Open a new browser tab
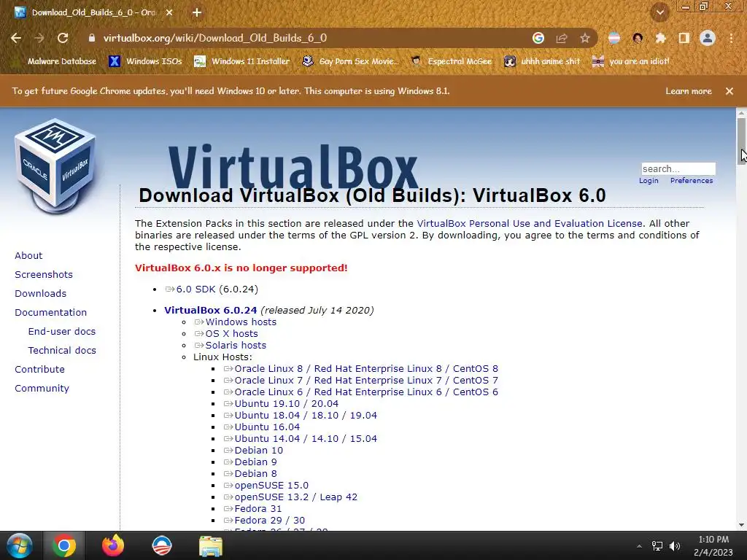The height and width of the screenshot is (560, 747). [197, 13]
